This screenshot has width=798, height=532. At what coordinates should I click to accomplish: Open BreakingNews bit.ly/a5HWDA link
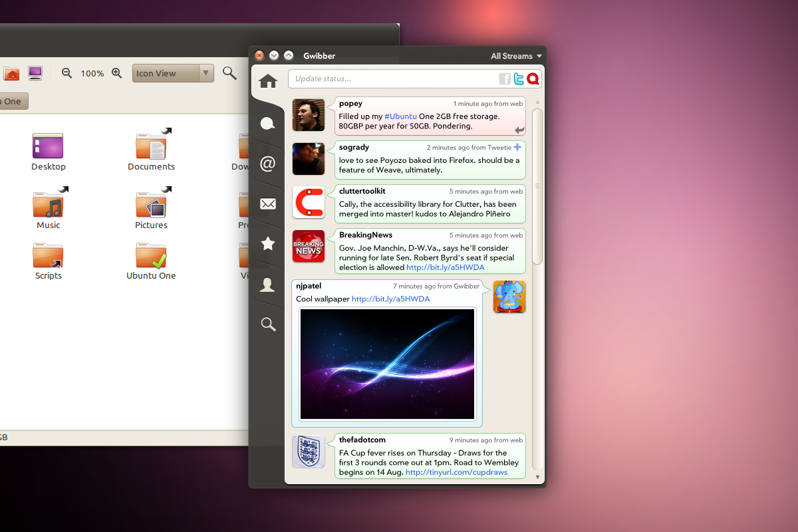pyautogui.click(x=445, y=267)
